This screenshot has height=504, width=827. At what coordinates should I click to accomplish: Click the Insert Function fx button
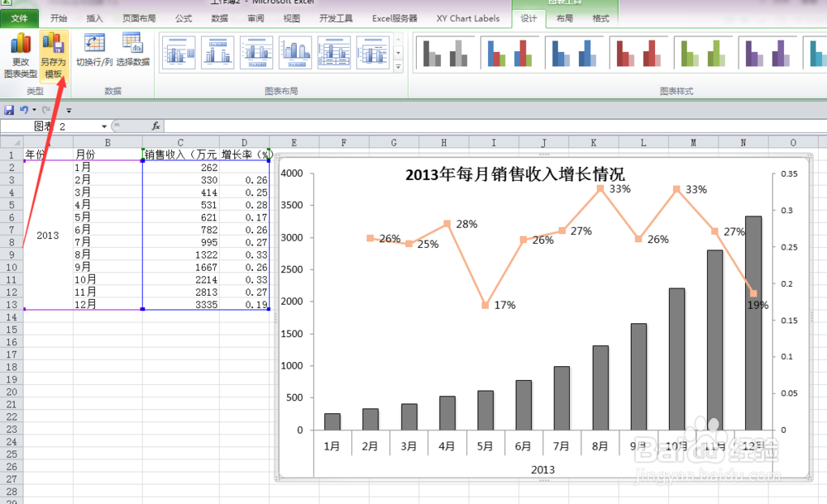click(157, 126)
